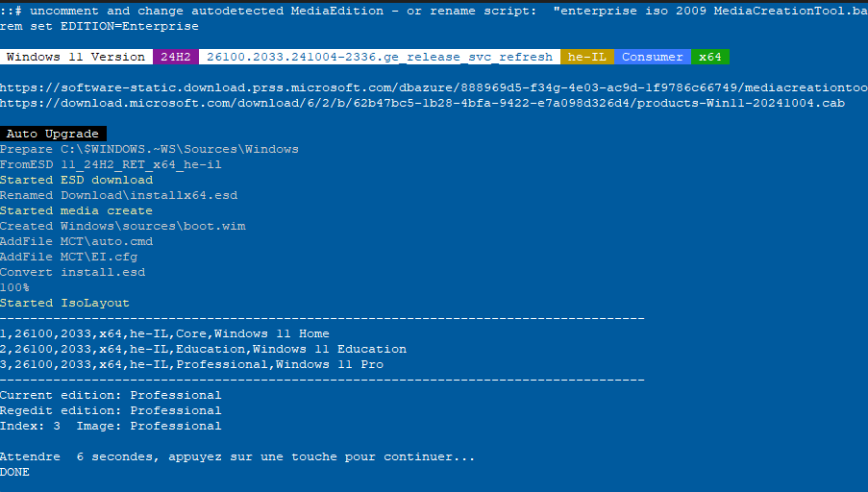Image resolution: width=868 pixels, height=492 pixels.
Task: Select the yellow he-IL language badge
Action: pyautogui.click(x=586, y=57)
